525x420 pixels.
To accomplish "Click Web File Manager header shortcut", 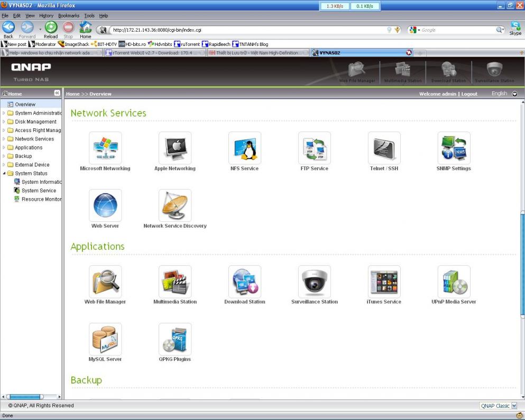I will pyautogui.click(x=357, y=72).
